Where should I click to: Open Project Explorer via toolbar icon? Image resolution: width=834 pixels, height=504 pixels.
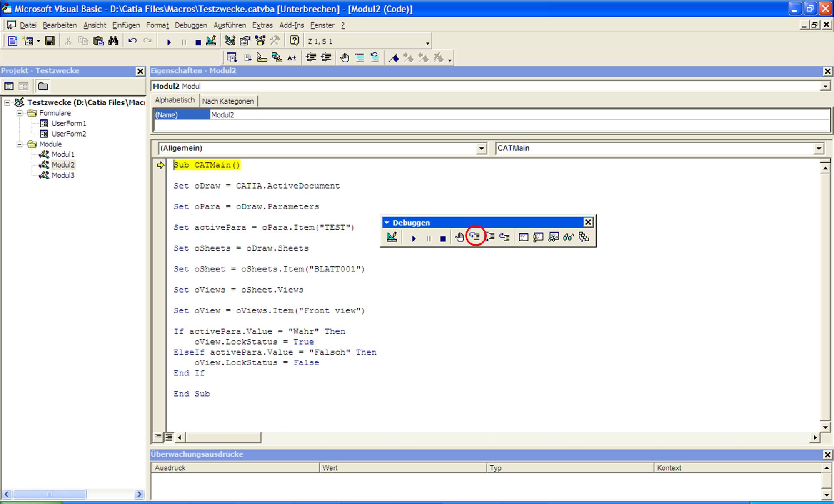pos(230,41)
